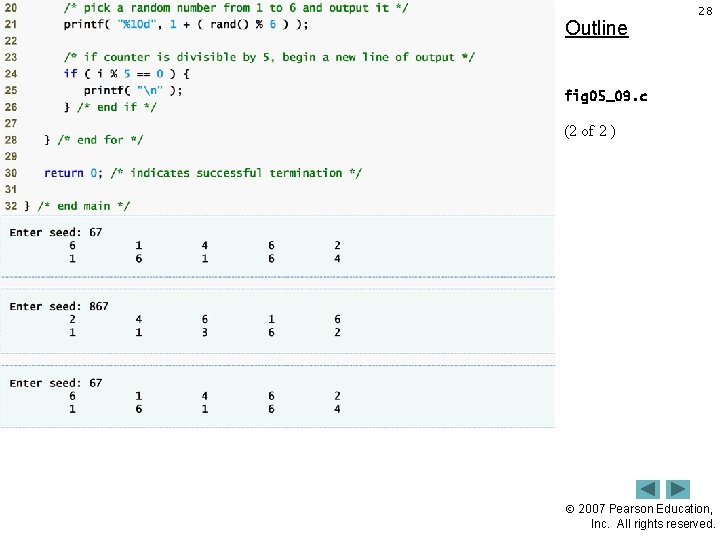Click line number 29
Screen dimensions: 720x540
[11, 157]
